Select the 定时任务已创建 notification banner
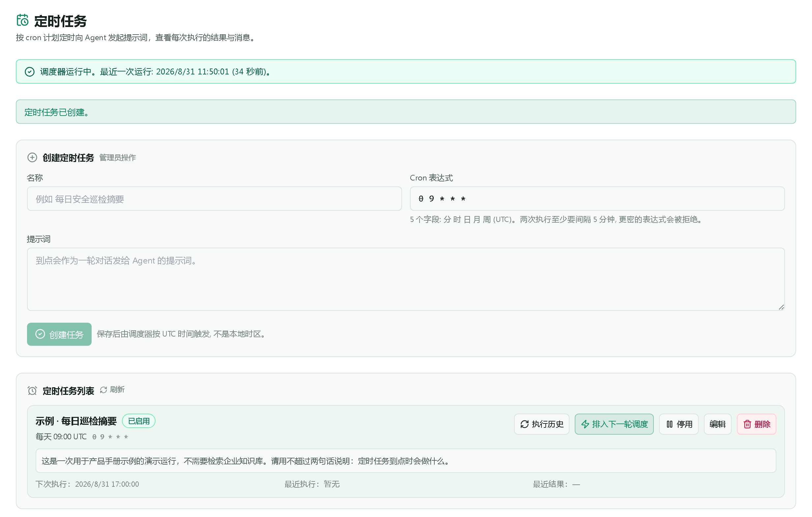The image size is (812, 517). 406,112
